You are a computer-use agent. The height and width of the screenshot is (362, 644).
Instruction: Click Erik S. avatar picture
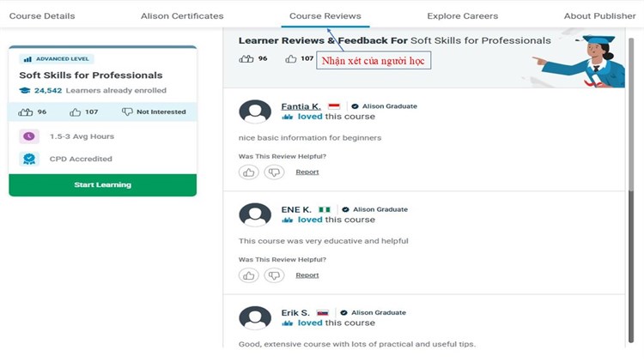(255, 317)
